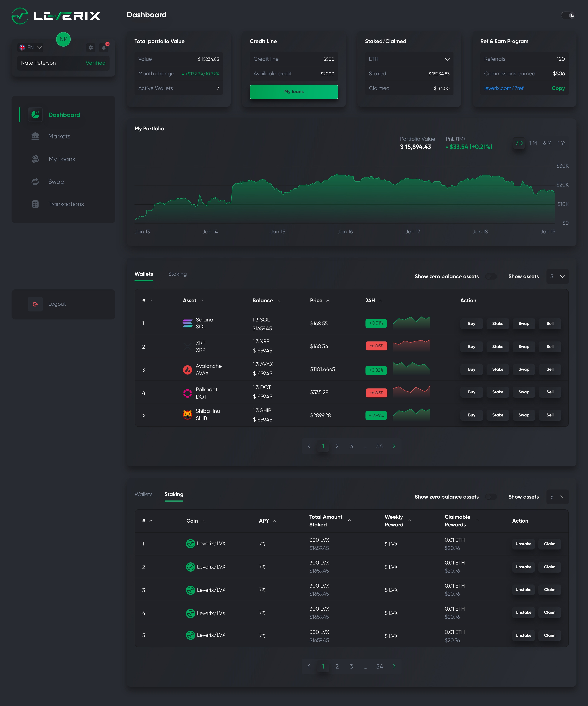
Task: Click the Leverix logo
Action: tap(56, 15)
